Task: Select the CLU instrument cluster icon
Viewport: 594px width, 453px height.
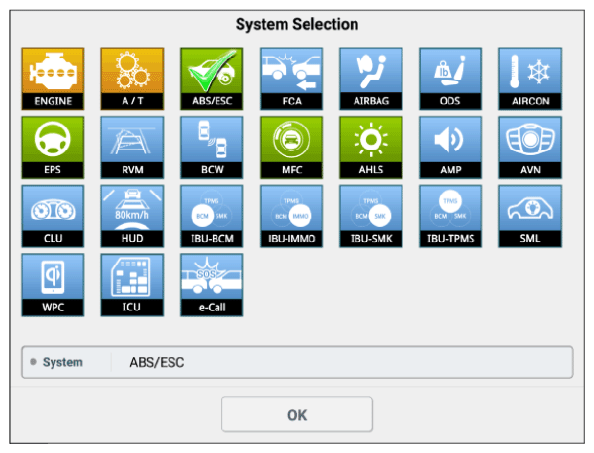Action: (x=53, y=216)
